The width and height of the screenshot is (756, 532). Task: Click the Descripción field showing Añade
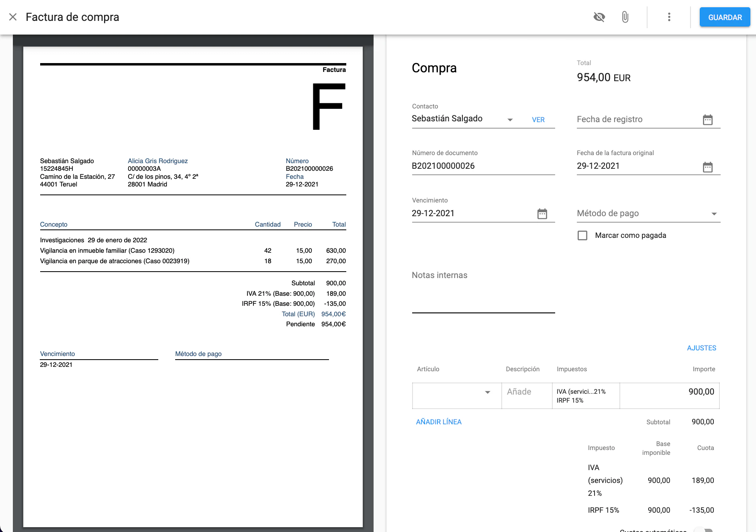click(526, 392)
